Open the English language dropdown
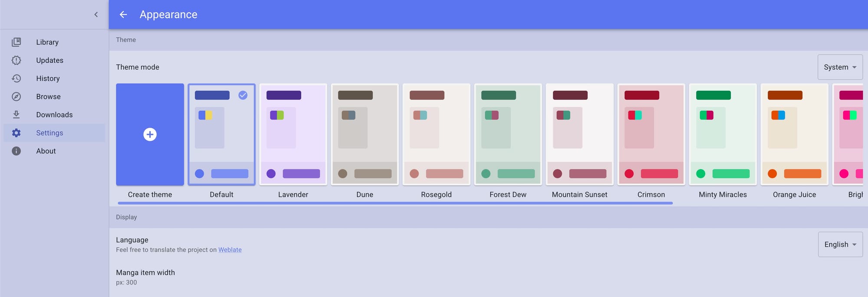The width and height of the screenshot is (868, 297). coord(840,244)
